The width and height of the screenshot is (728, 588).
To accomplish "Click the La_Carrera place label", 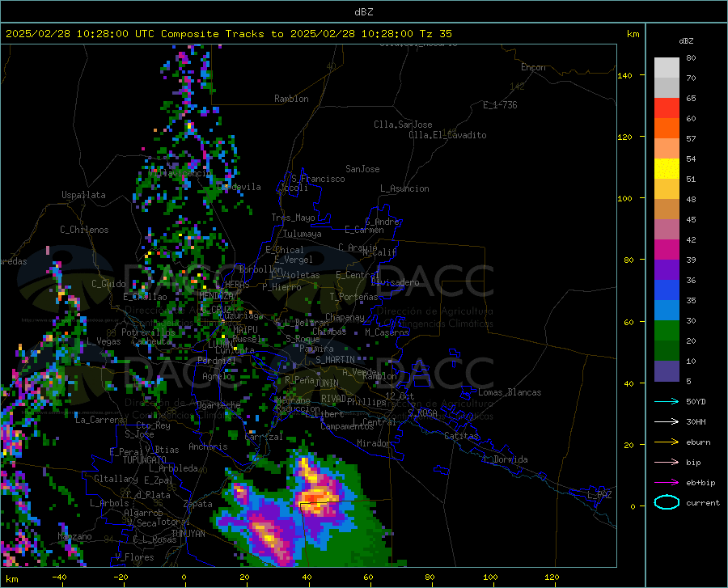I will [99, 420].
